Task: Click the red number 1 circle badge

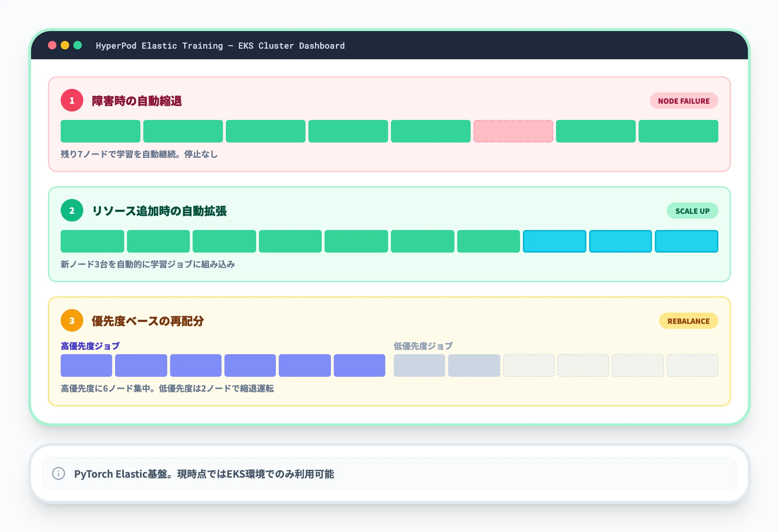Action: click(72, 101)
